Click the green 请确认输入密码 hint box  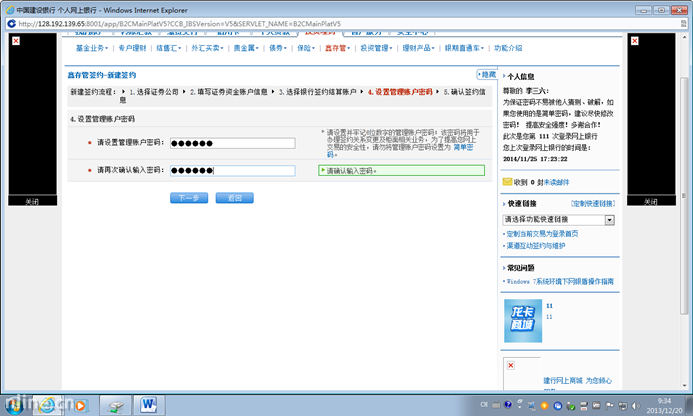[401, 171]
